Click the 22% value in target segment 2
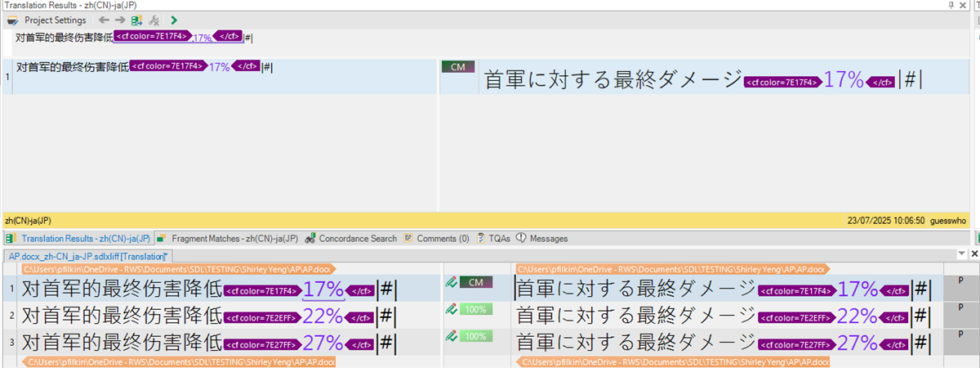This screenshot has width=980, height=368. pyautogui.click(x=857, y=316)
